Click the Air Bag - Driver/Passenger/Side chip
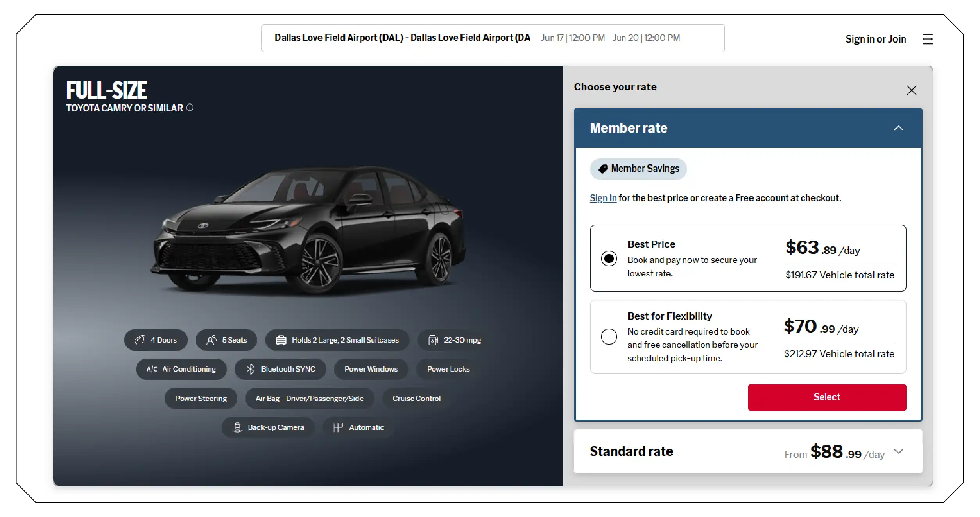Screen dimensions: 980x517 pyautogui.click(x=310, y=399)
